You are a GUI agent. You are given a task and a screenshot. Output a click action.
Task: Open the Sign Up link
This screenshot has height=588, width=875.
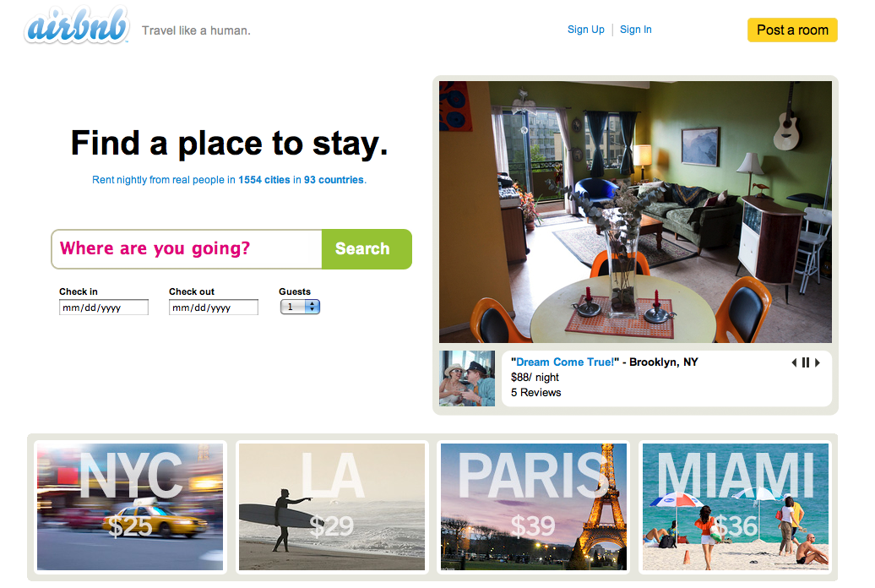tap(586, 30)
